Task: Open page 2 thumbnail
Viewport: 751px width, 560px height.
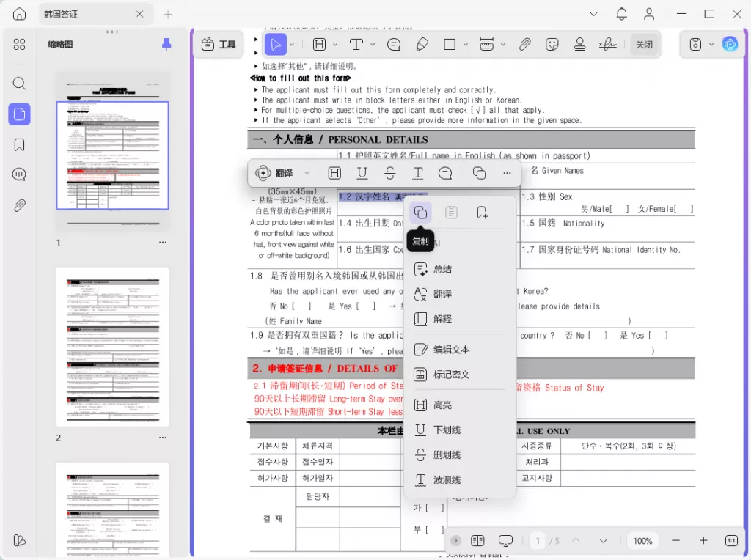Action: [x=112, y=347]
